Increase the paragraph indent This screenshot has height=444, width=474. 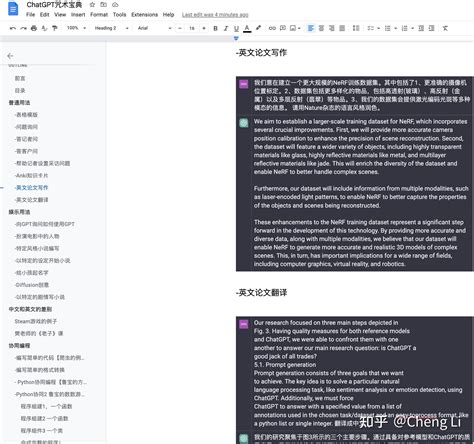click(431, 28)
